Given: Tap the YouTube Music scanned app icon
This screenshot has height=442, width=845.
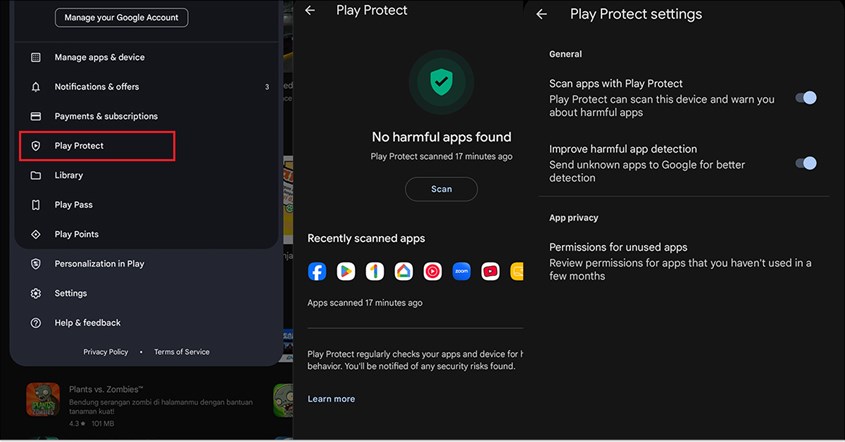Looking at the screenshot, I should pos(432,272).
